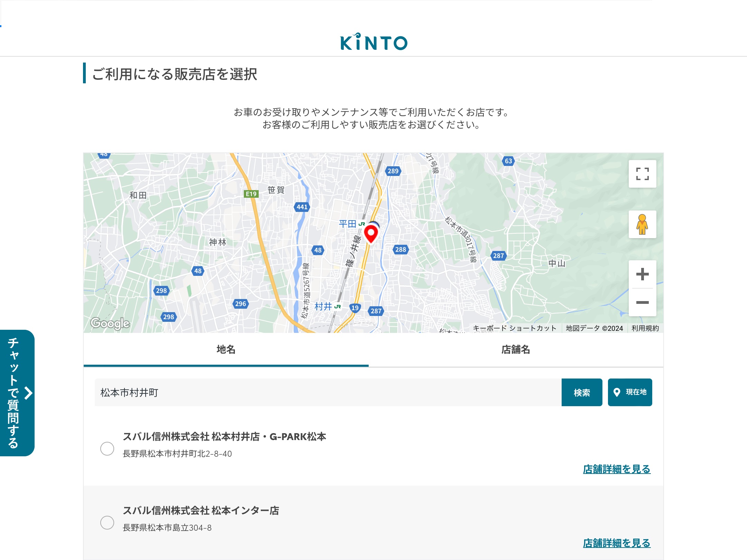The height and width of the screenshot is (560, 747).
Task: Click the place name search field
Action: pos(328,392)
